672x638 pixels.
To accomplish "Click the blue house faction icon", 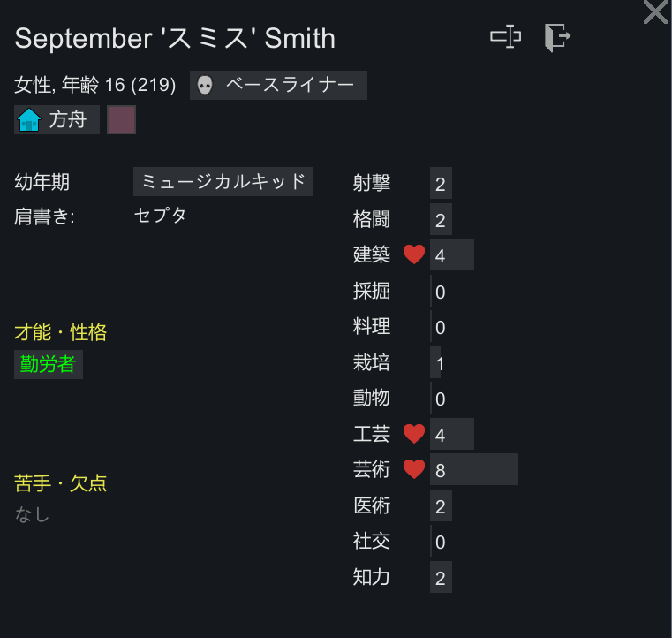I will 29,119.
